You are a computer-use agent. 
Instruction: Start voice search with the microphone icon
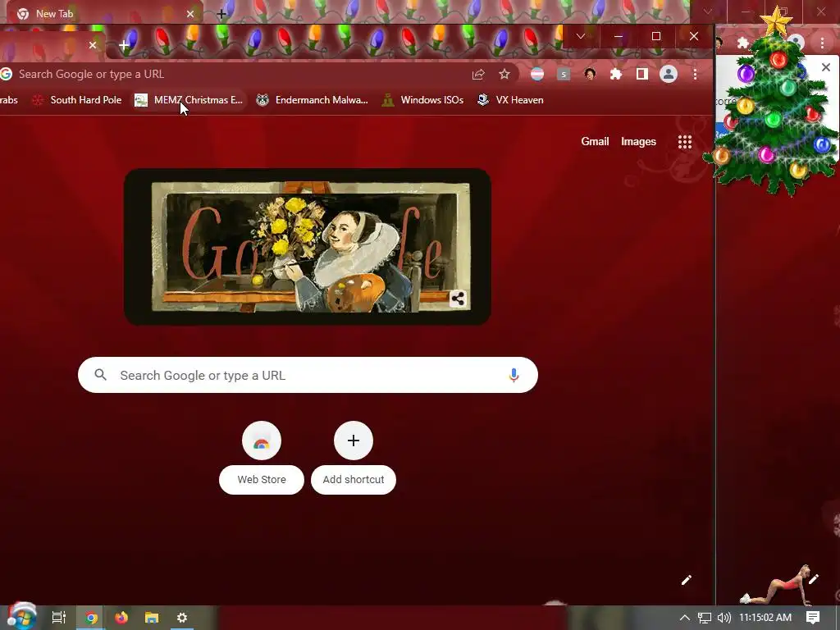[514, 375]
